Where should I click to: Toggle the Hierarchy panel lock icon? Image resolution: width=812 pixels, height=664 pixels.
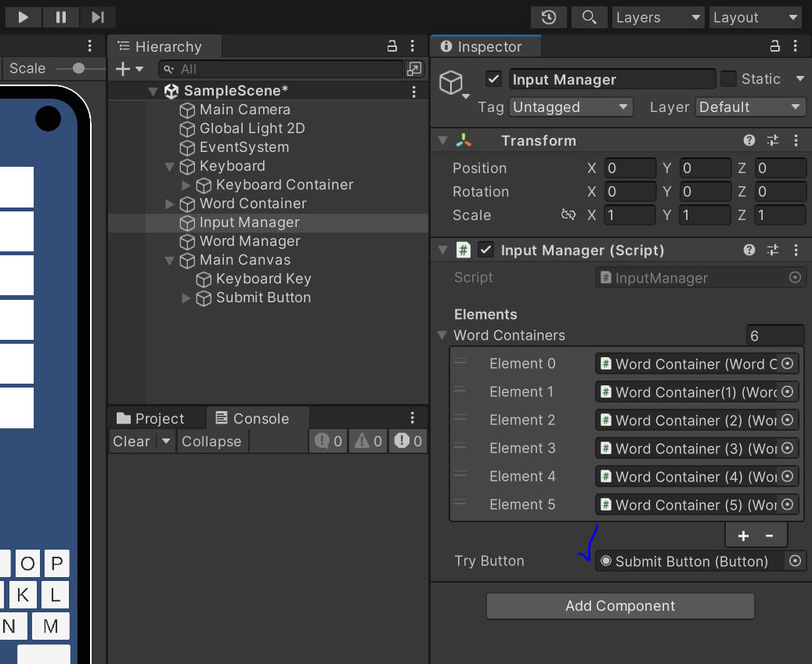pos(392,46)
